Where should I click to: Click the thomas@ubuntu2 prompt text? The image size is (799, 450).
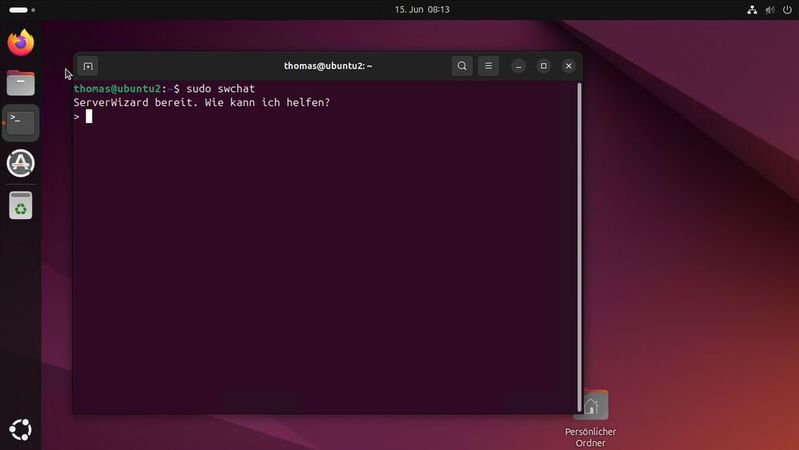[x=117, y=89]
